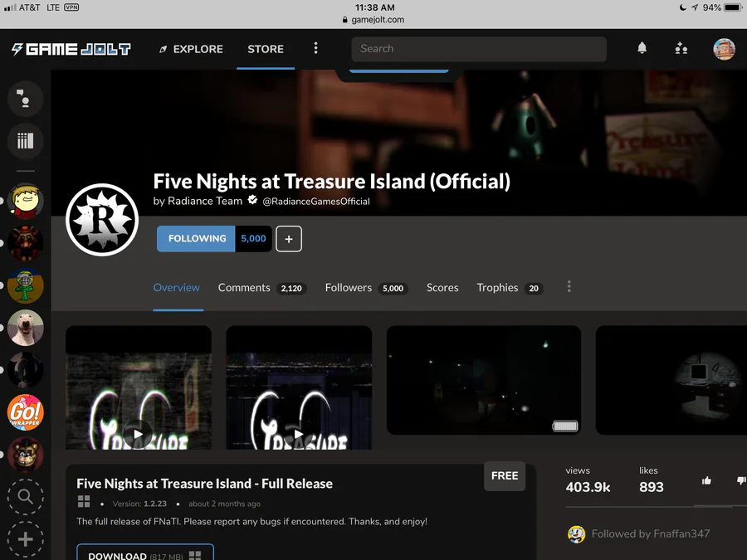The image size is (747, 560).
Task: Open the Cuphead avatar beside Fnaffan347
Action: tap(577, 534)
